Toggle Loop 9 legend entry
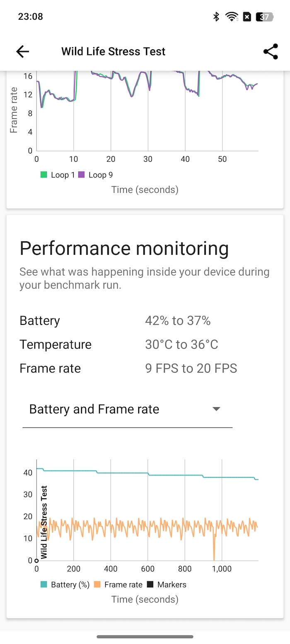Screen dimensions: 290x644 (95, 175)
